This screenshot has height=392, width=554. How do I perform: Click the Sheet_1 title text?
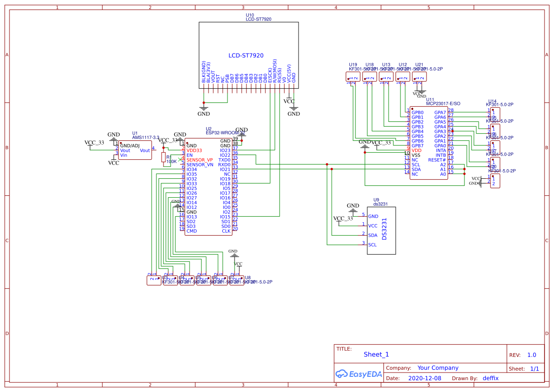tap(375, 354)
